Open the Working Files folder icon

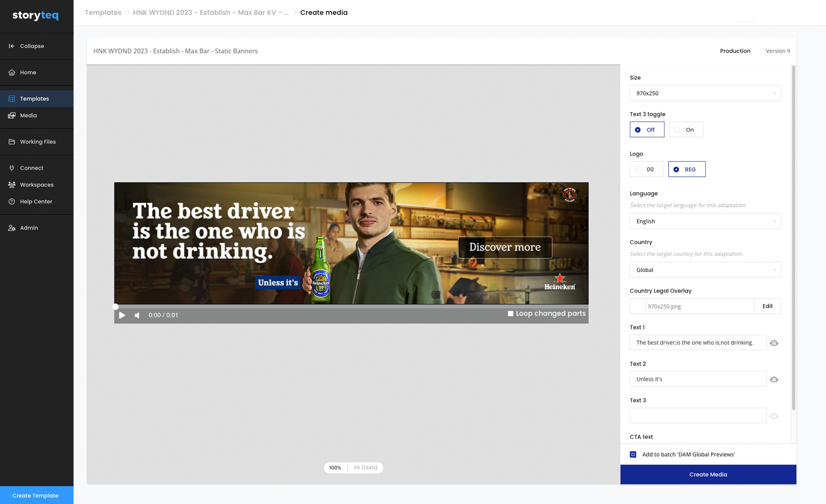(x=12, y=142)
